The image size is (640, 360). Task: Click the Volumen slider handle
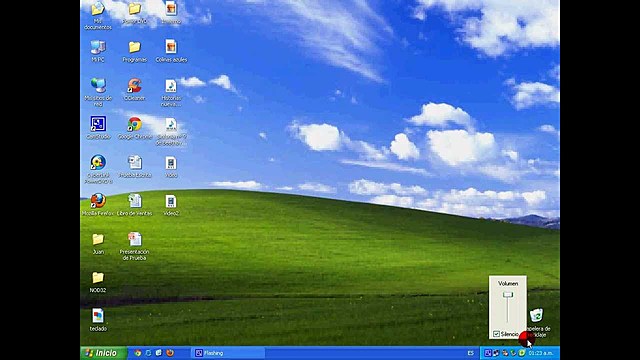tap(507, 295)
